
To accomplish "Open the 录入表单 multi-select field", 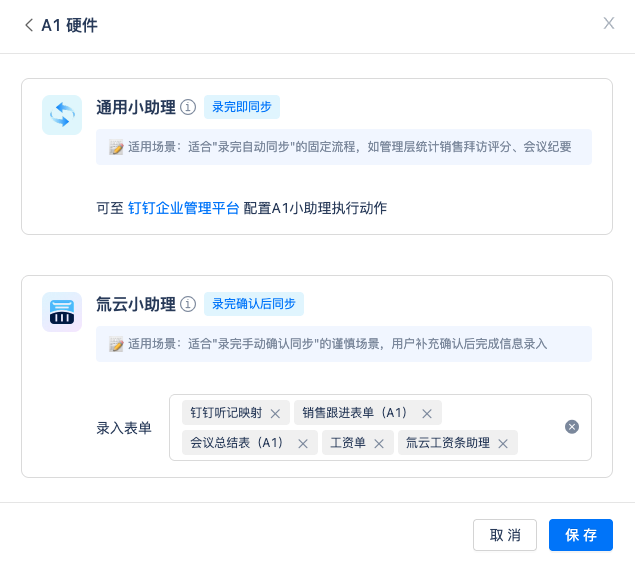I will coord(380,428).
